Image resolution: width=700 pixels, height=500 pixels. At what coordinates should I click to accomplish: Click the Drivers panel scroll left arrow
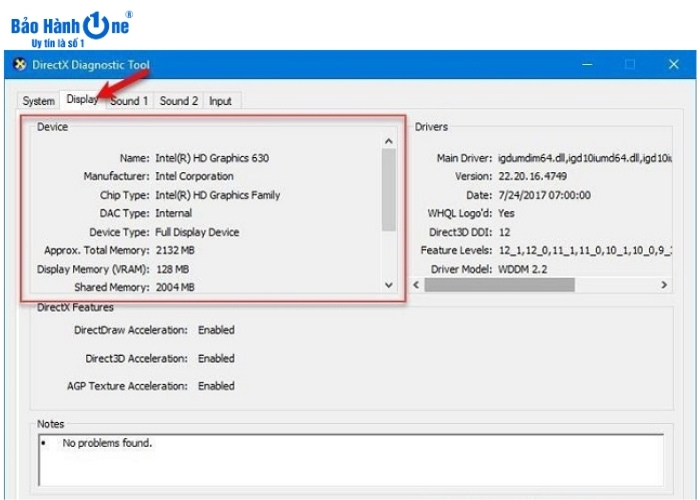coord(416,285)
